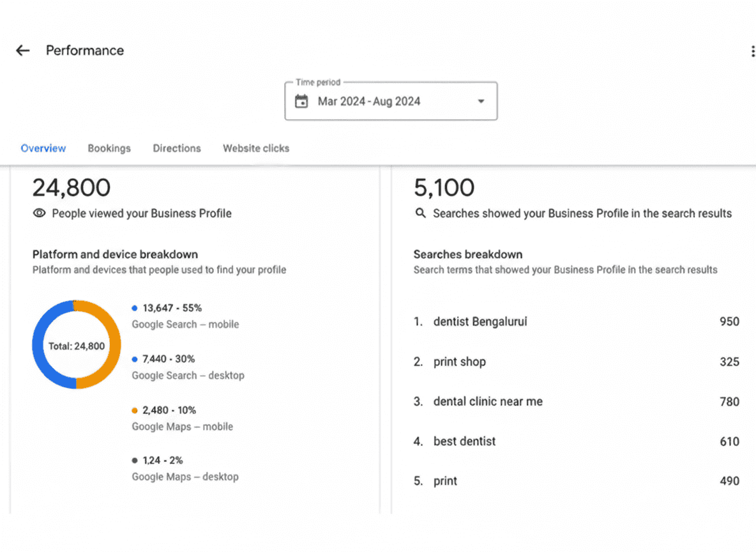Select the Google Search – desktop label
Screen dimensions: 756x552
pos(188,376)
